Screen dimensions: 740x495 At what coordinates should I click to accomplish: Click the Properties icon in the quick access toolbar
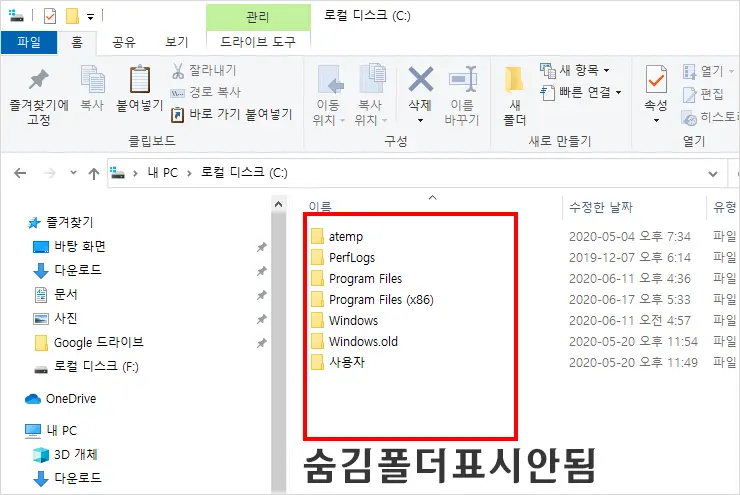click(x=50, y=17)
